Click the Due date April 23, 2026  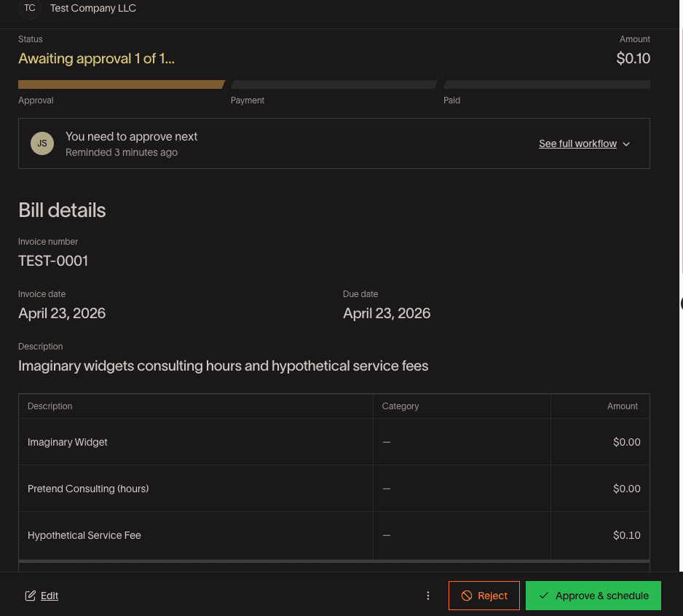tap(387, 313)
